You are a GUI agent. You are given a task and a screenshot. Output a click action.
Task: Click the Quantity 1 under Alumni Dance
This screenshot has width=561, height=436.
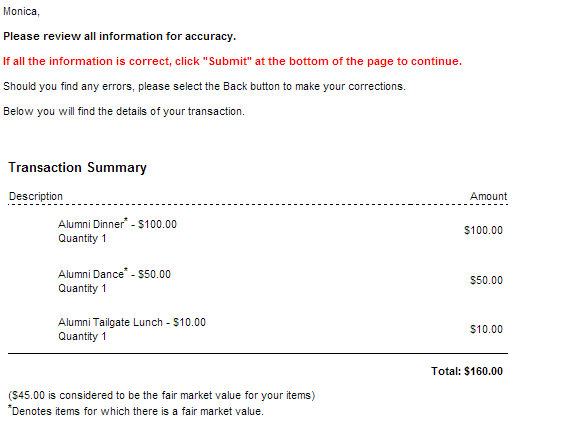[82, 289]
